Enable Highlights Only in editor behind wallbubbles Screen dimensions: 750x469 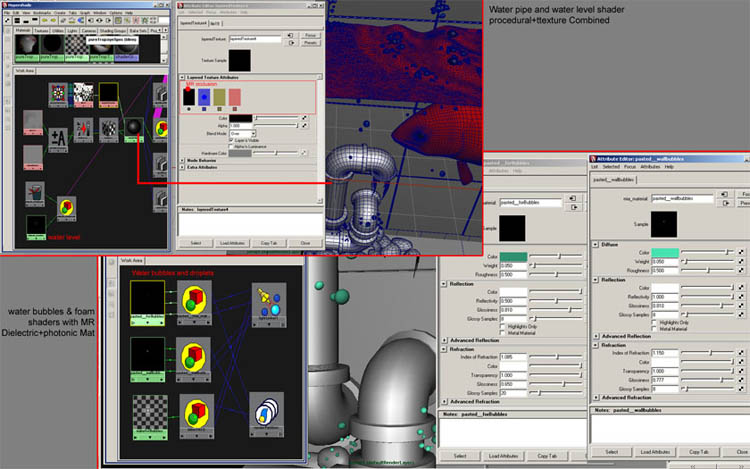pyautogui.click(x=502, y=327)
